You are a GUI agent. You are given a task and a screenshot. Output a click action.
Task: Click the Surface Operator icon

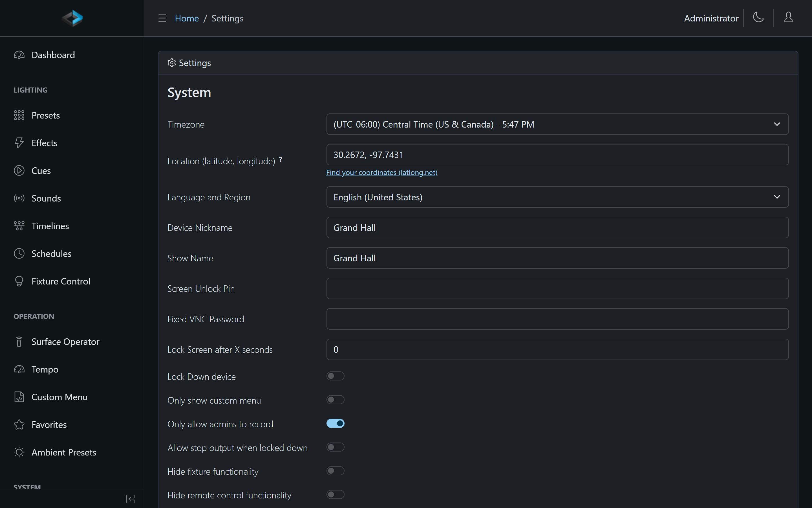pos(19,342)
